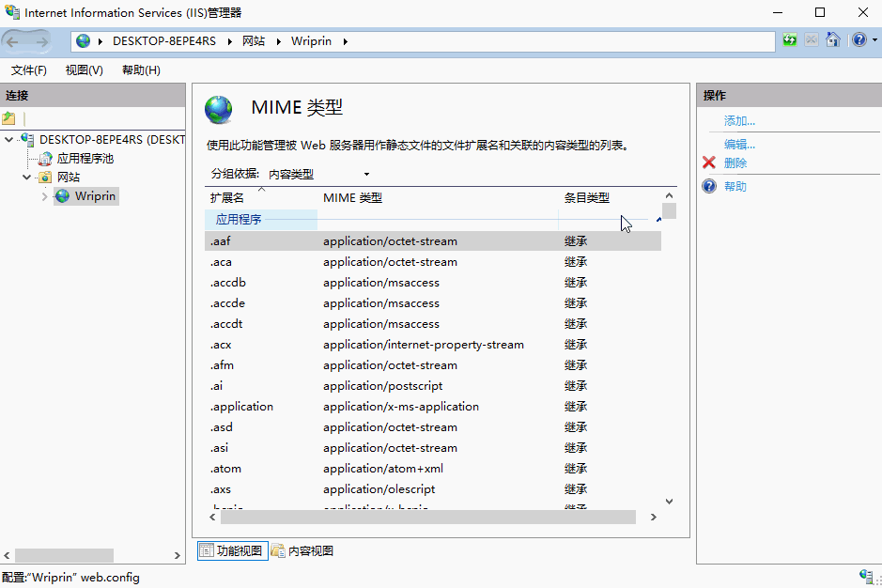The image size is (882, 588).
Task: Click the stop loading icon in the toolbar
Action: (x=812, y=40)
